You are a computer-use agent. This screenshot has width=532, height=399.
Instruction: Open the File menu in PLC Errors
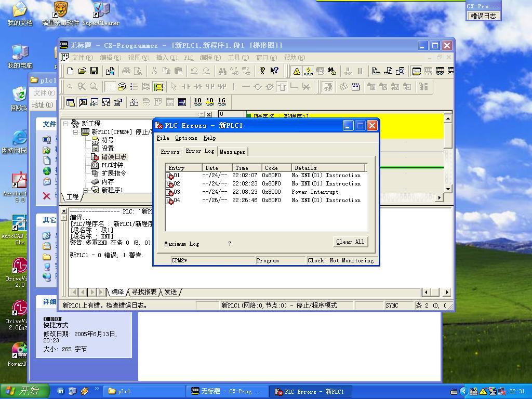pos(163,138)
